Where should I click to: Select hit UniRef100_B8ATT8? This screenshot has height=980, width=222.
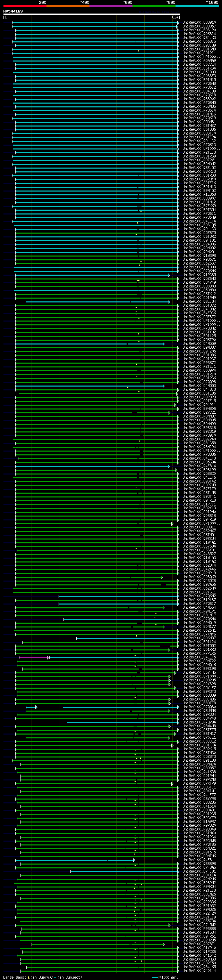199,703
